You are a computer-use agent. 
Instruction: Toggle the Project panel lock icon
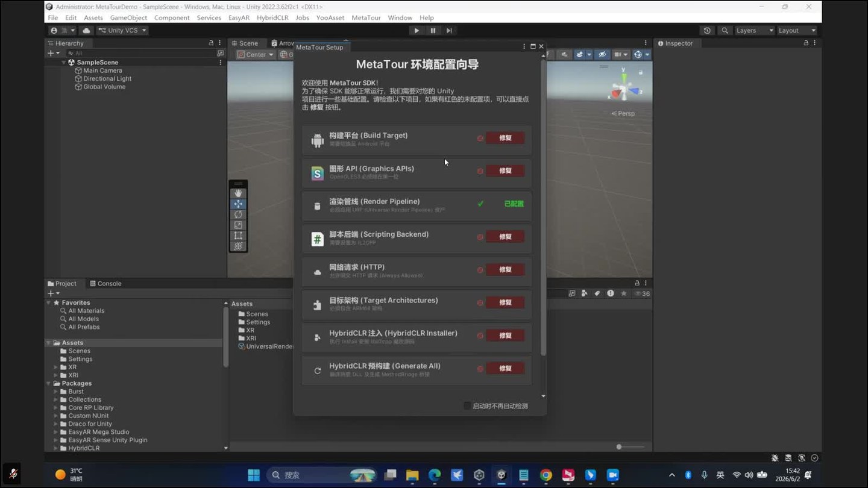coord(637,283)
